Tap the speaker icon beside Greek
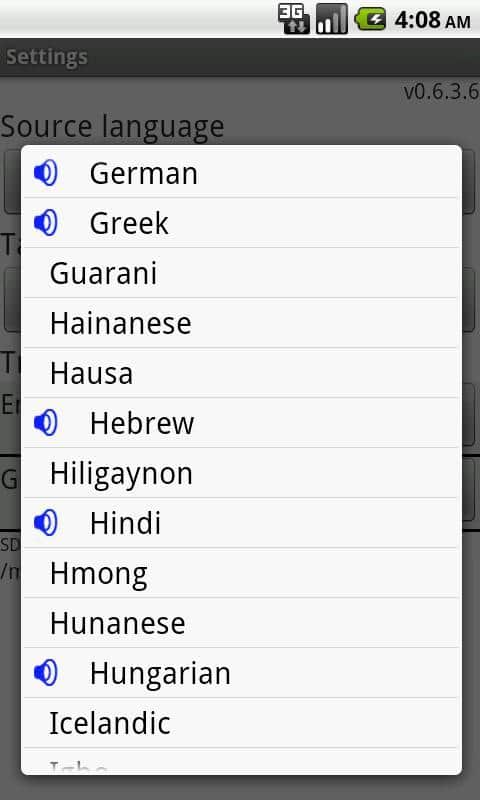This screenshot has height=800, width=480. pos(45,223)
